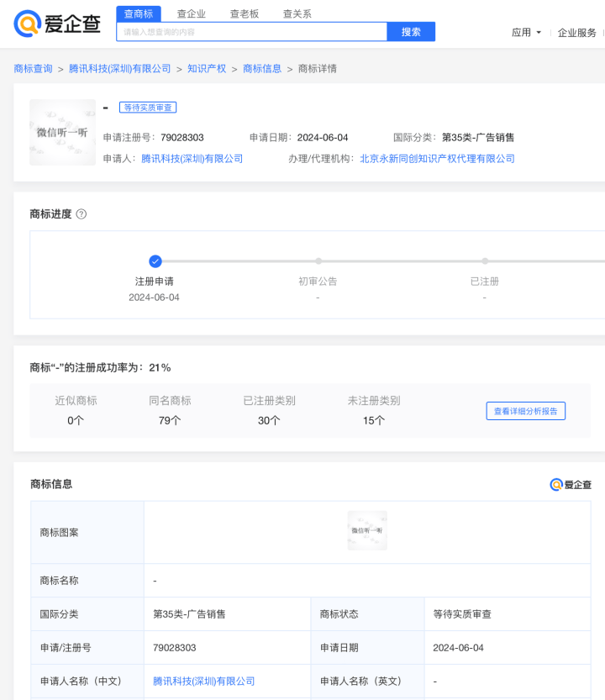This screenshot has height=700, width=605.
Task: Click the help question mark beside 商标进度
Action: pos(82,214)
